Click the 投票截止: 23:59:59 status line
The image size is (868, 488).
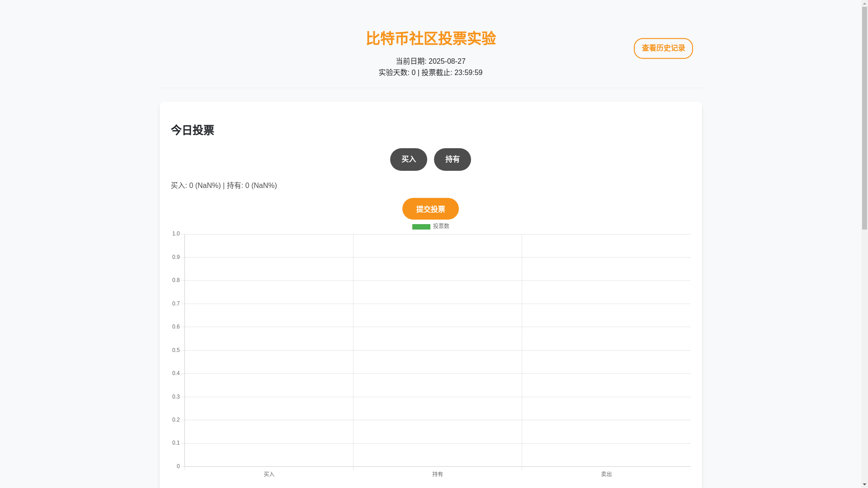click(x=452, y=72)
